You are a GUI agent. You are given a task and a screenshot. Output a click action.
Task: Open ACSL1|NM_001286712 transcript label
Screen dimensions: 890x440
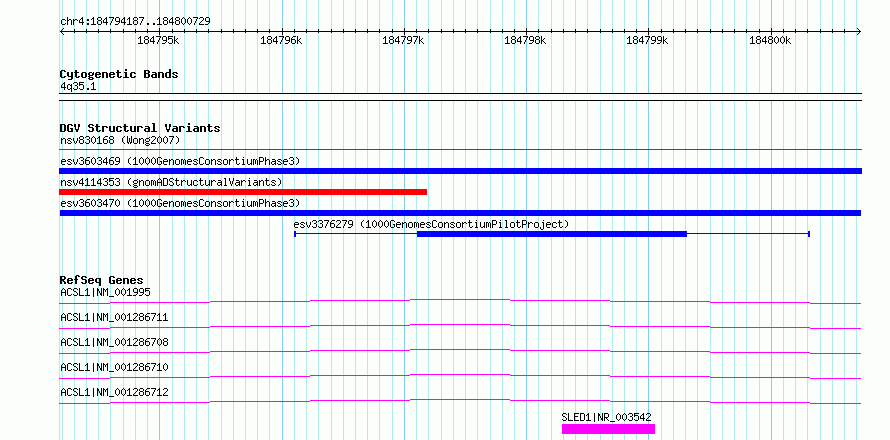click(114, 392)
